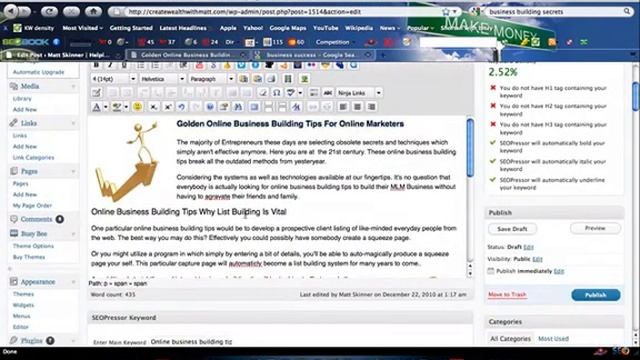This screenshot has height=360, width=640.
Task: Open My Page Order in sidebar
Action: [x=32, y=206]
